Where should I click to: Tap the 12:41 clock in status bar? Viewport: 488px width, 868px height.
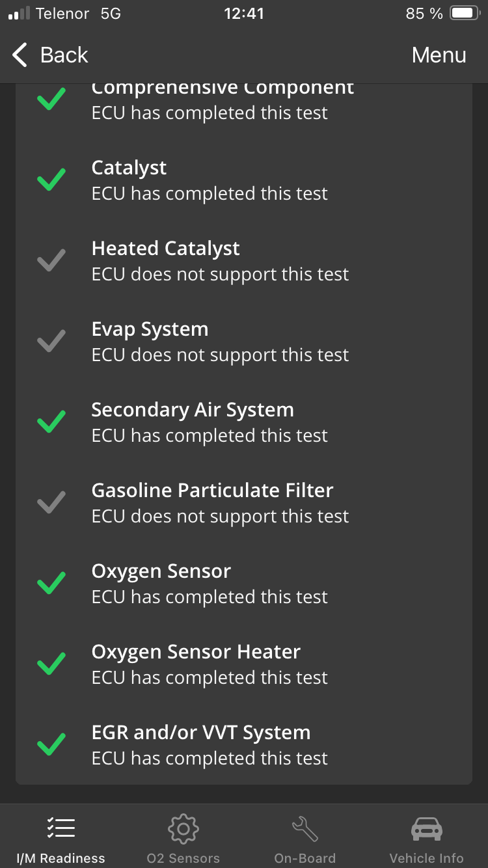point(244,14)
